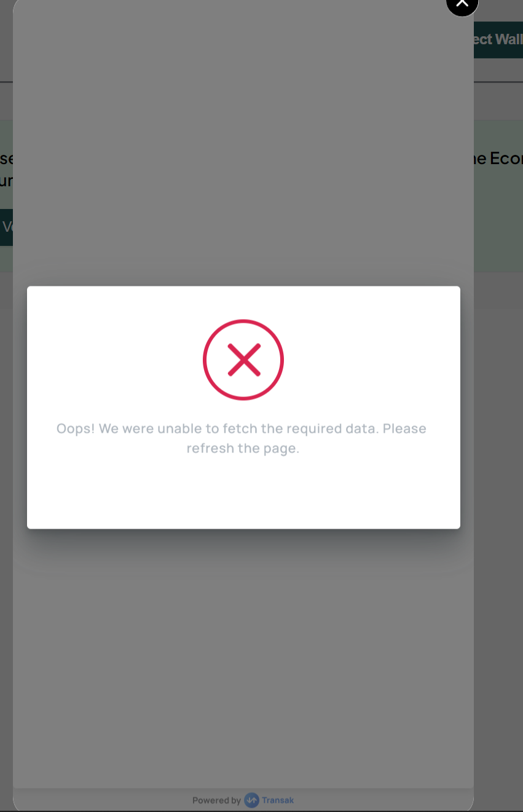Click the 'refresh the page' text line

click(x=243, y=448)
